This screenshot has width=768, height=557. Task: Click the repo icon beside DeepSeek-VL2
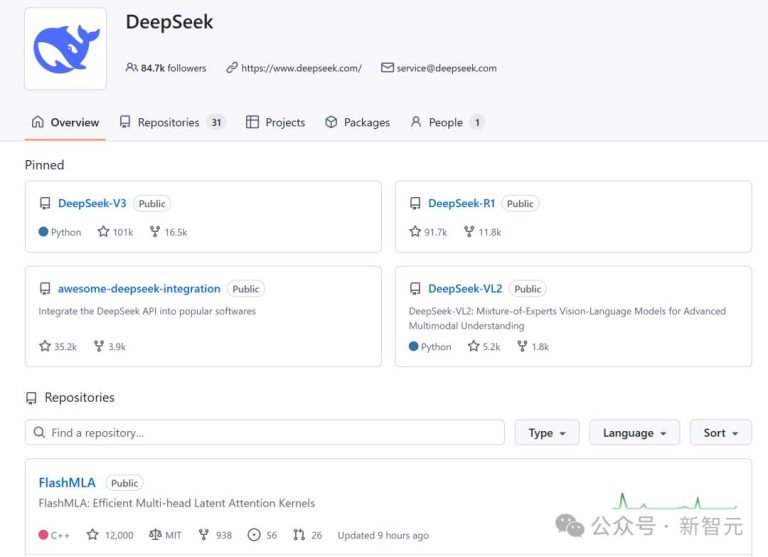coord(415,289)
